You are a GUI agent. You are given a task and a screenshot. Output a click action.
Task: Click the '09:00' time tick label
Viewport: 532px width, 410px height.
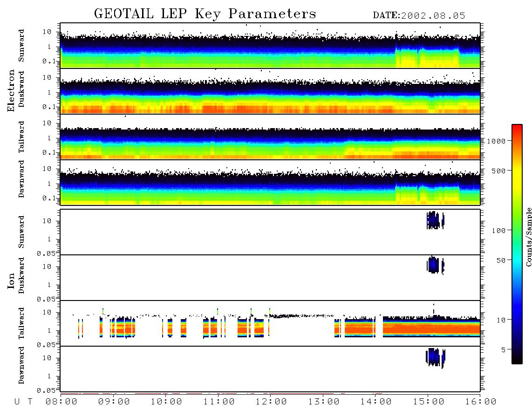click(x=114, y=402)
